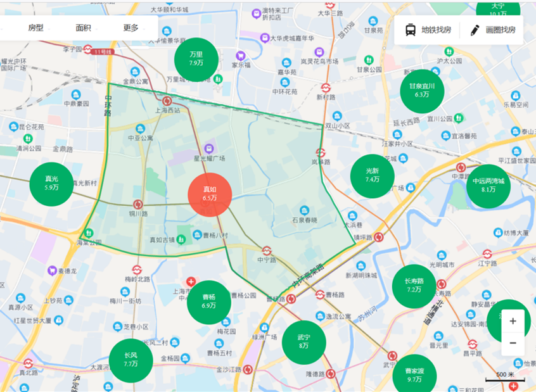Select the 镇坪路 metro station icon

pos(378,237)
